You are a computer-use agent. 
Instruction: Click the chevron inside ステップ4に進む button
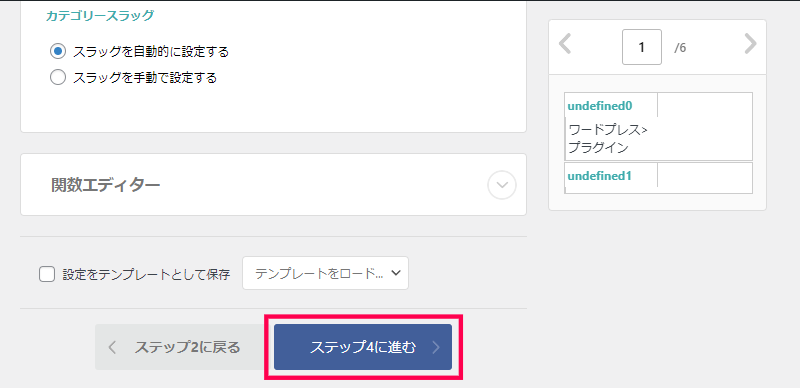[435, 348]
